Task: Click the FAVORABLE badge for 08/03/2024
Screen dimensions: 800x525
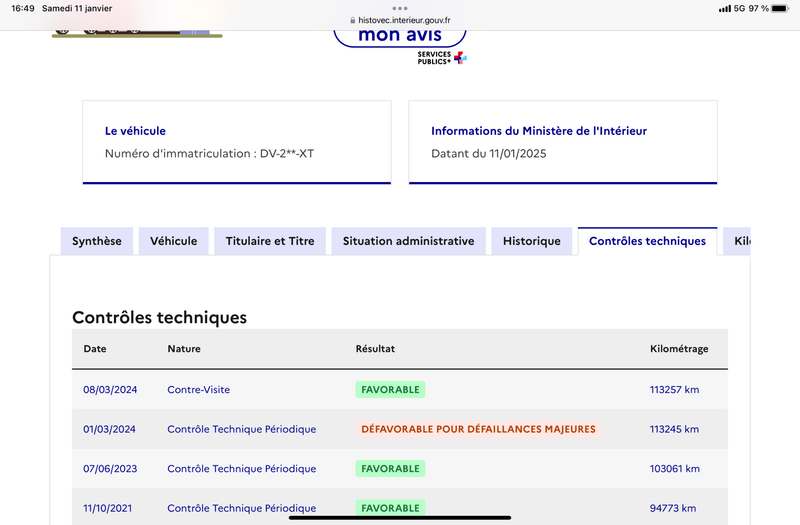Action: tap(390, 389)
